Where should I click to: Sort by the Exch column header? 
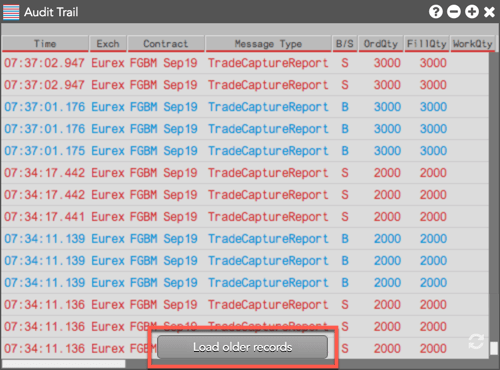pos(108,44)
